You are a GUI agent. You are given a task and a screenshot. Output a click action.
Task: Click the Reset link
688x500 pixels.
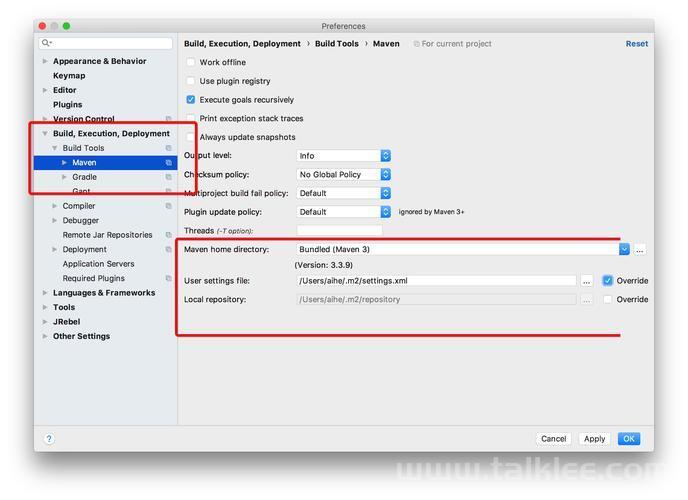coord(637,44)
